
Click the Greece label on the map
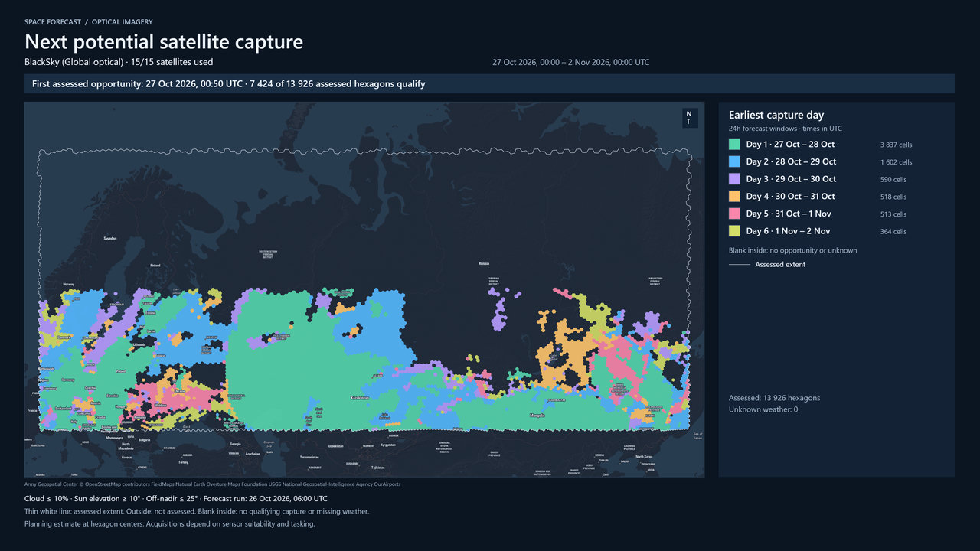[x=126, y=458]
